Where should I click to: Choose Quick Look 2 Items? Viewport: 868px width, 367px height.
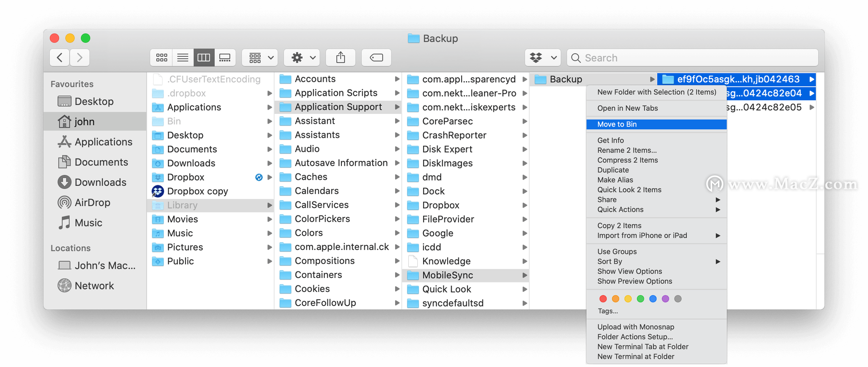coord(656,190)
